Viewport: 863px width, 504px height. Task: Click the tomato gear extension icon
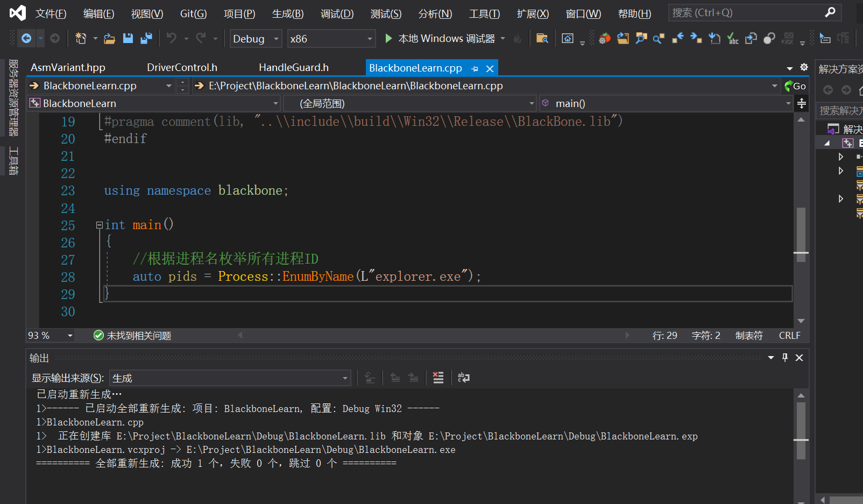pyautogui.click(x=605, y=38)
